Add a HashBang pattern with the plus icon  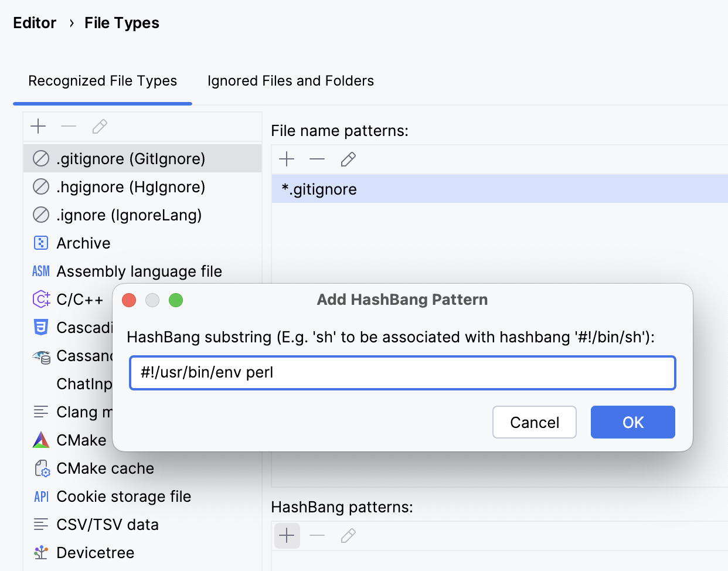click(x=287, y=535)
